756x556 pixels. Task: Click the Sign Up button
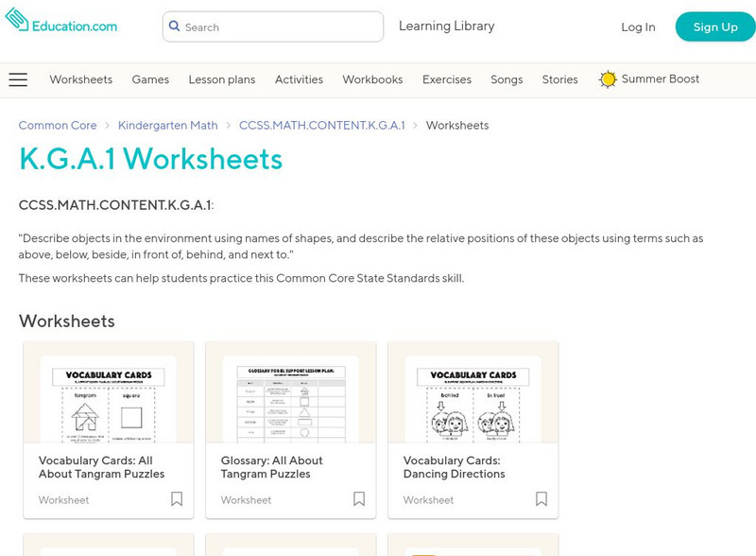715,27
